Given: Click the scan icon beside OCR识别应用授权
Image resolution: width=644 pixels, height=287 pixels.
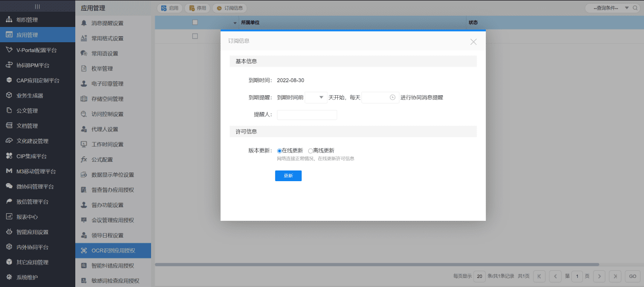Looking at the screenshot, I should tap(84, 250).
